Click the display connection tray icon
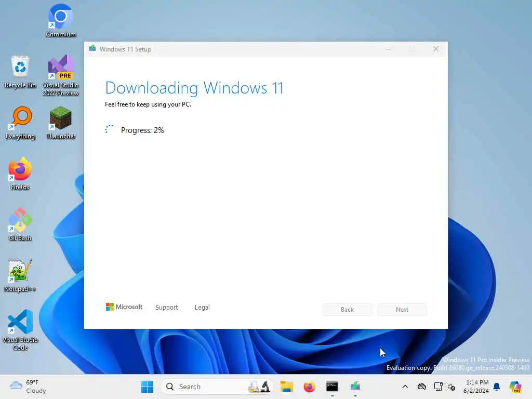 [x=438, y=387]
